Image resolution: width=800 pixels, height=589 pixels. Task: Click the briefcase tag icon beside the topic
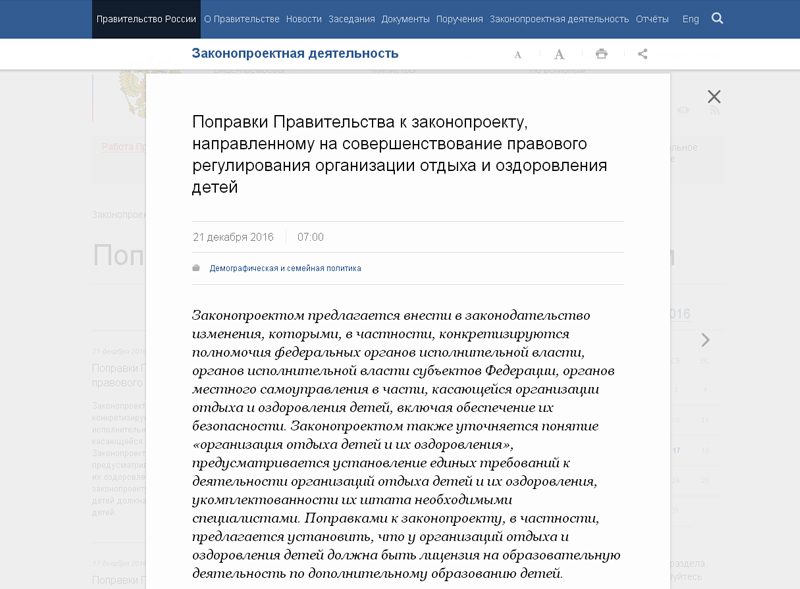click(x=196, y=268)
